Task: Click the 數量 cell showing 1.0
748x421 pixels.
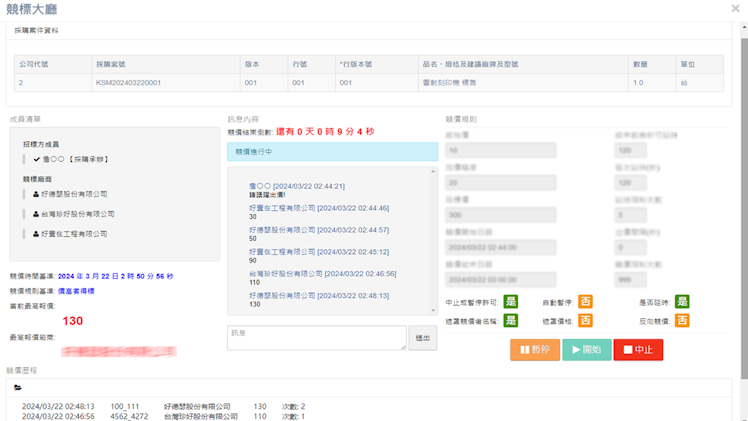Action: tap(652, 82)
